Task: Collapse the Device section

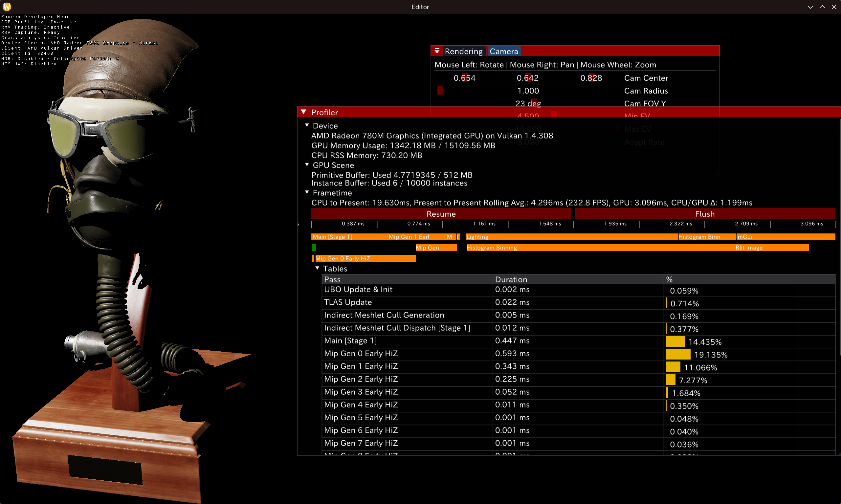Action: (x=307, y=125)
